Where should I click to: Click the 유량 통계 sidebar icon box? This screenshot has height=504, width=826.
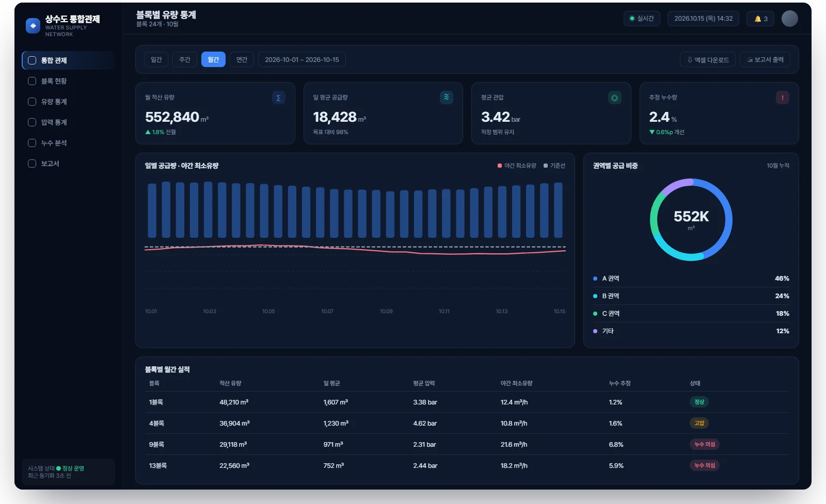32,102
